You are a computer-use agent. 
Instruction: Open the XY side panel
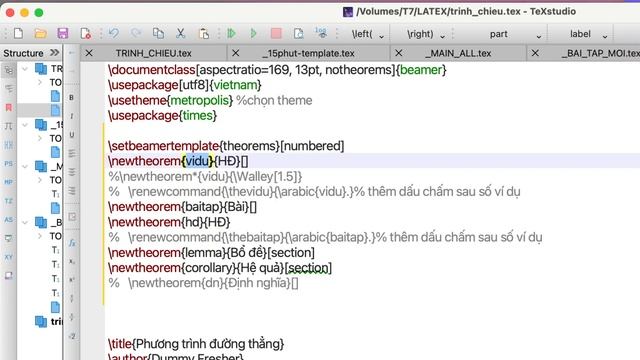[9, 257]
